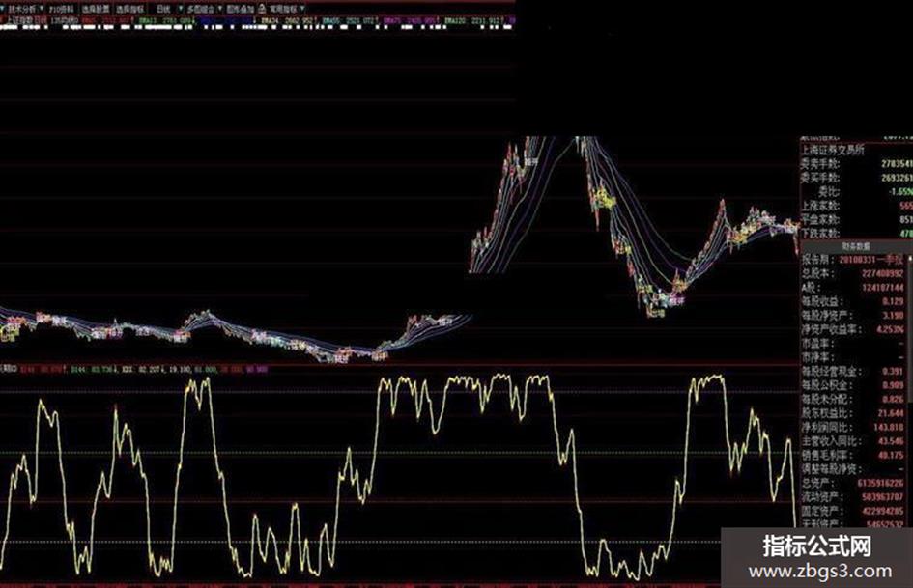The height and width of the screenshot is (588, 913).
Task: Select the 每股净资产 row
Action: [x=853, y=316]
